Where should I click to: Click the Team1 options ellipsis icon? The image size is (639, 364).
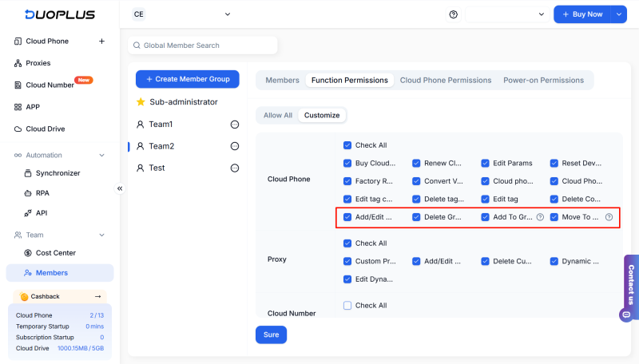(235, 125)
